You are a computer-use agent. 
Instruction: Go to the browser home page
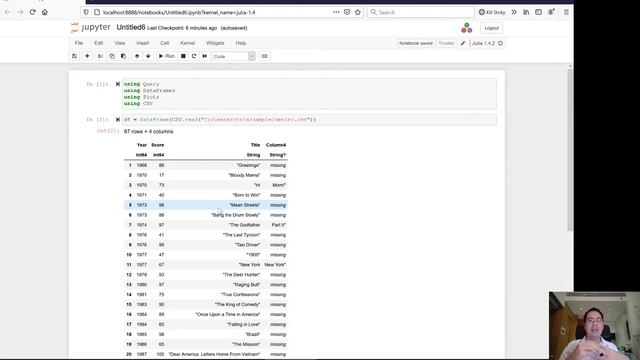tap(45, 12)
